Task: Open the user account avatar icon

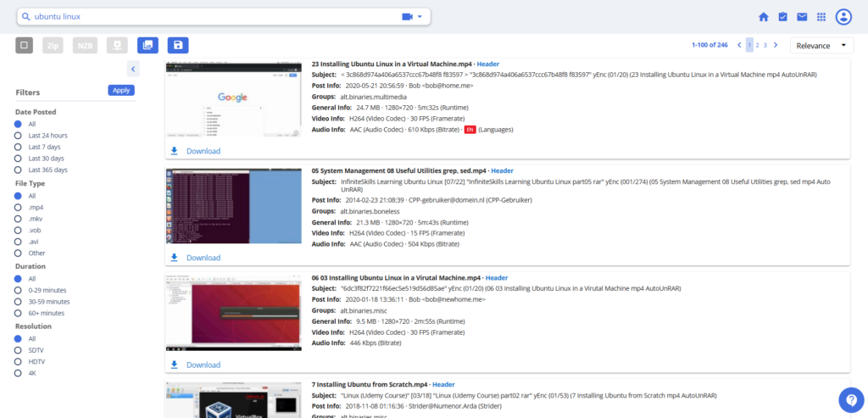Action: [843, 17]
